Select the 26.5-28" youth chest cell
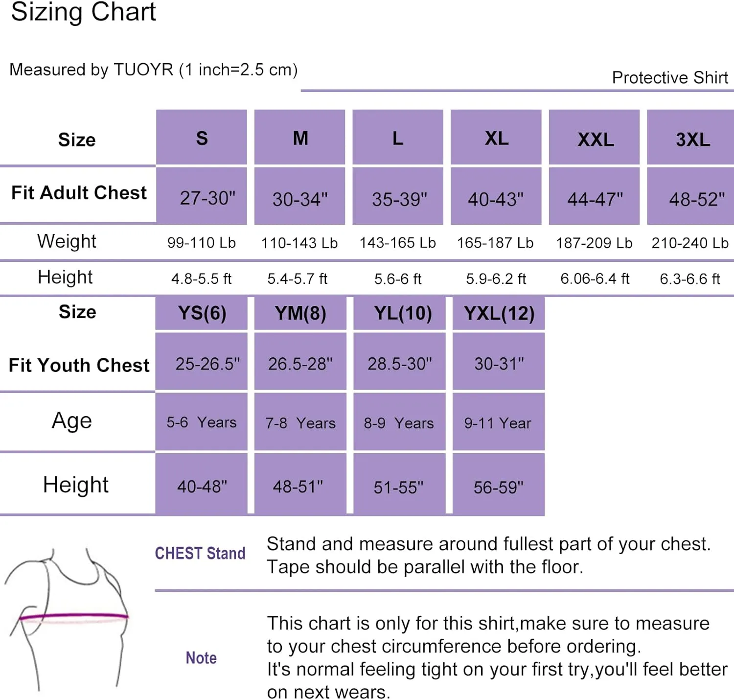 click(x=300, y=362)
